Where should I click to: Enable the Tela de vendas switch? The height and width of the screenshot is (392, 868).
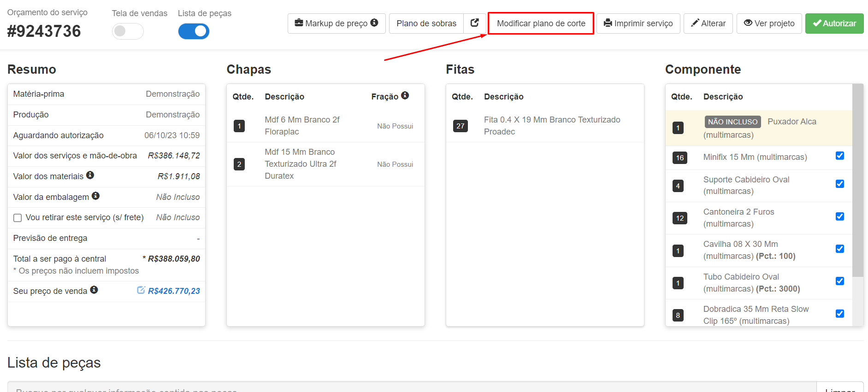pyautogui.click(x=128, y=31)
